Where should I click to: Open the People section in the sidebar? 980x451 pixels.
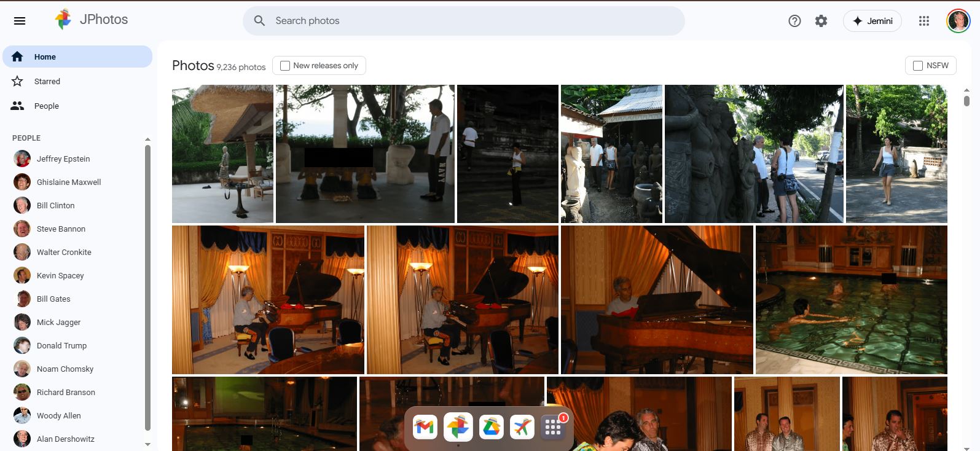tap(77, 106)
